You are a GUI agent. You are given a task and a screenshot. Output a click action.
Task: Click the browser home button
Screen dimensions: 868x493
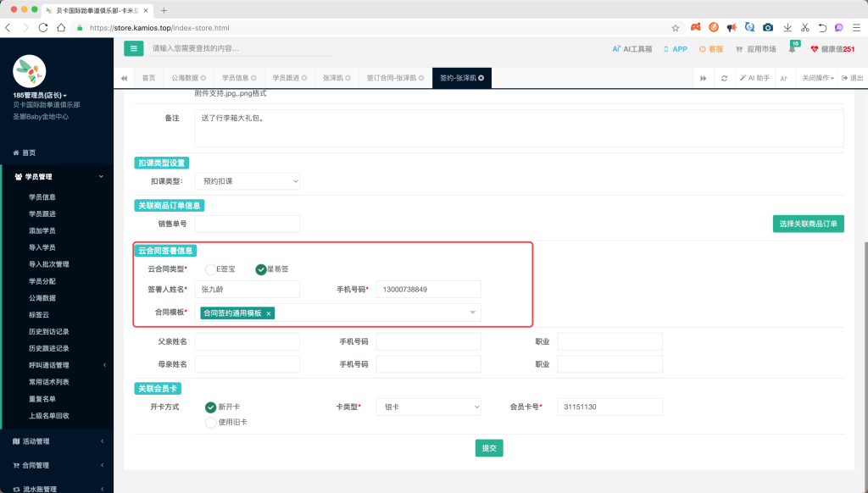(61, 28)
